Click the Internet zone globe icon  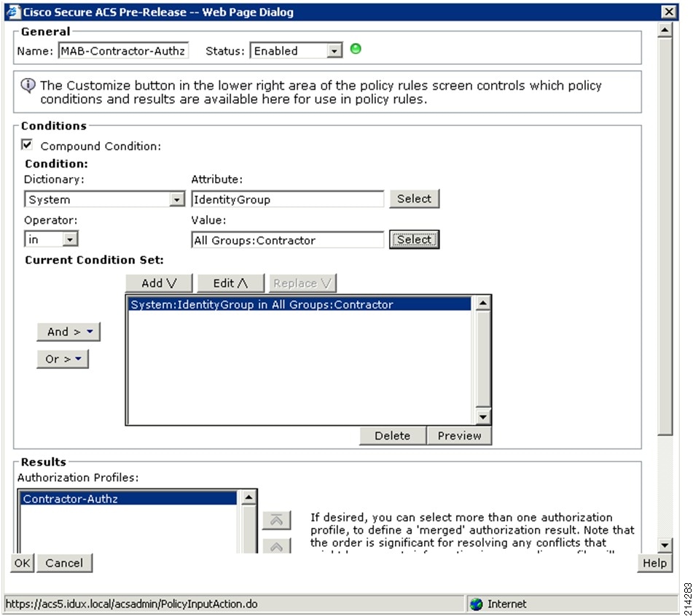tap(476, 604)
